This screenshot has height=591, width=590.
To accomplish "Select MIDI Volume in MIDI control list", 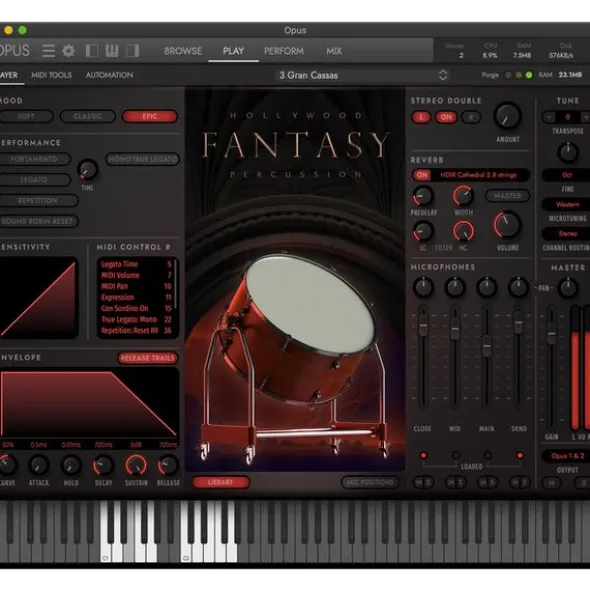I will (x=136, y=275).
